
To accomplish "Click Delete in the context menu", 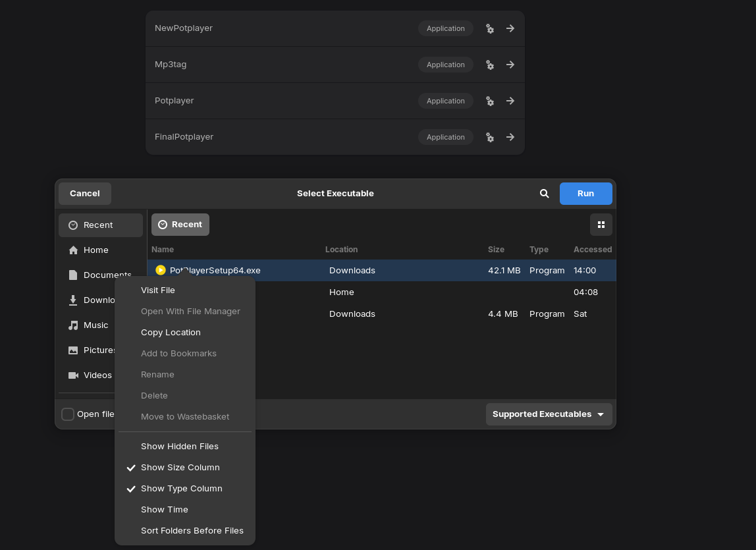I will [x=184, y=396].
